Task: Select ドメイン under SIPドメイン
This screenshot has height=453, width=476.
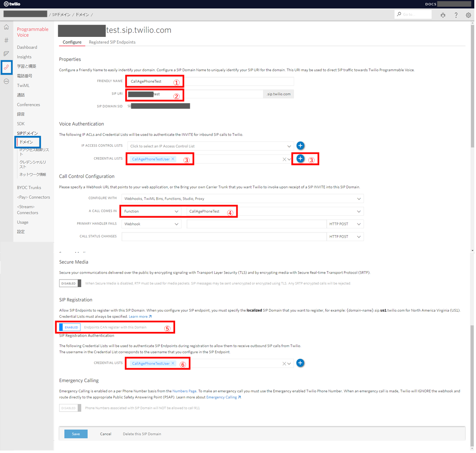Action: (x=27, y=142)
